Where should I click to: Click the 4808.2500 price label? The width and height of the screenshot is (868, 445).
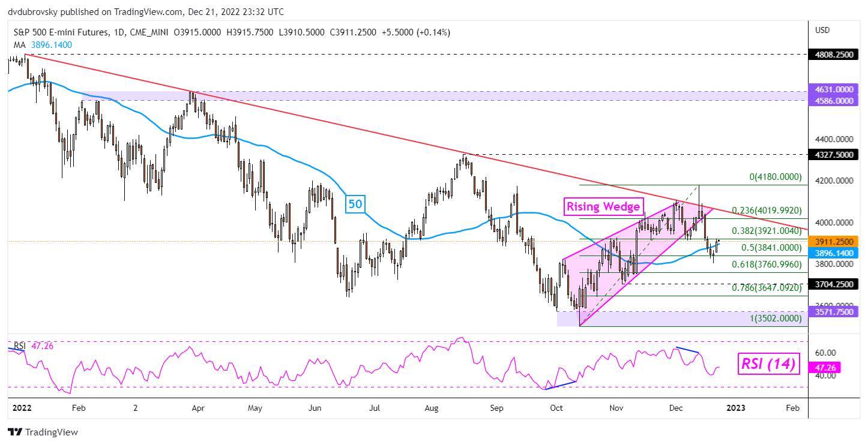click(x=834, y=54)
